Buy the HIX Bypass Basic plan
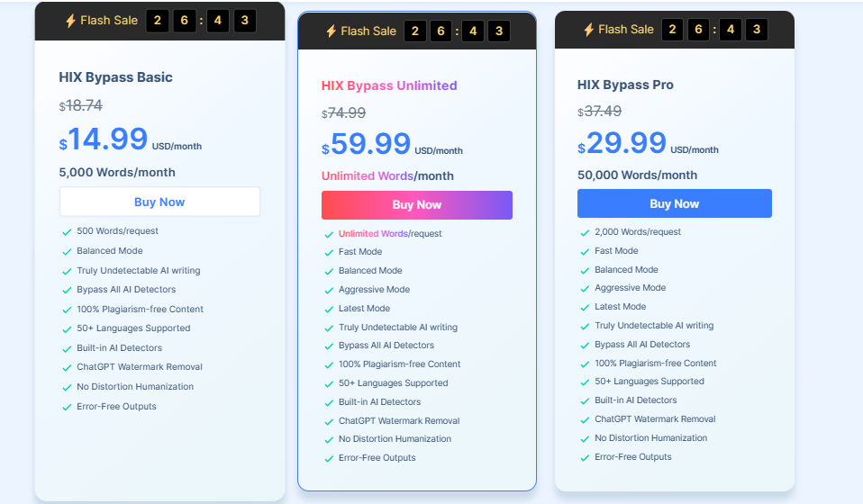The height and width of the screenshot is (504, 863). (x=159, y=202)
